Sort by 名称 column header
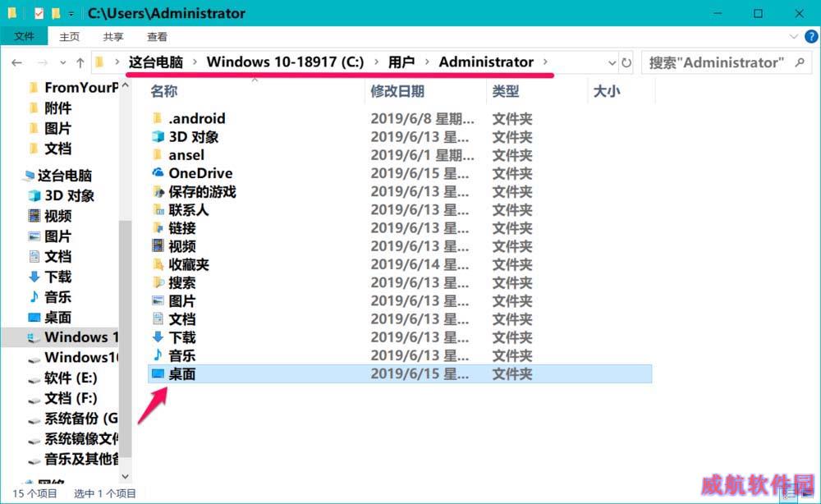The image size is (821, 504). [x=164, y=92]
